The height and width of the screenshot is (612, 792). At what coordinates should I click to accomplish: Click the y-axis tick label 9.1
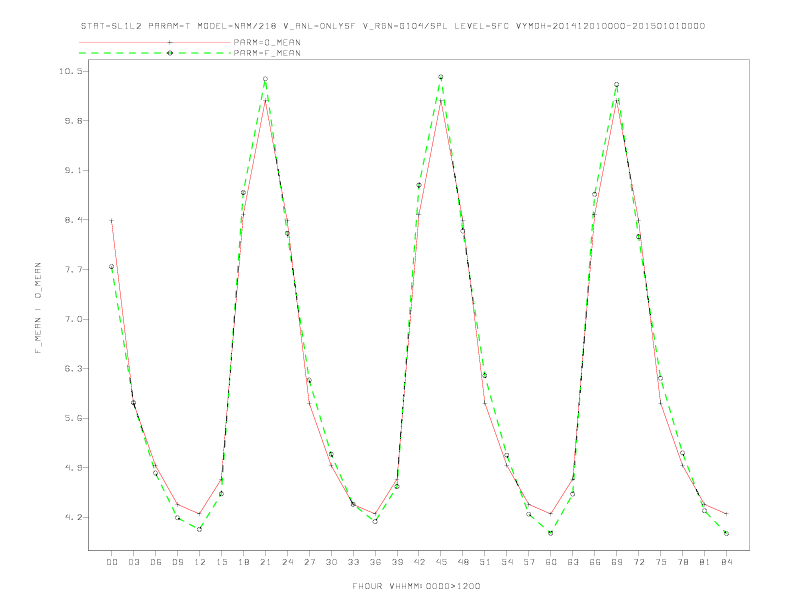tap(73, 170)
